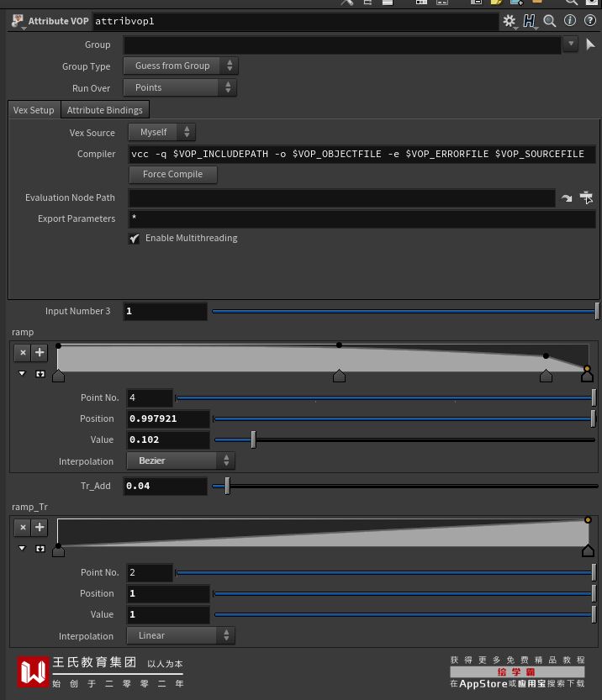The width and height of the screenshot is (602, 700).
Task: Switch to Attribute Bindings tab
Action: click(x=105, y=110)
